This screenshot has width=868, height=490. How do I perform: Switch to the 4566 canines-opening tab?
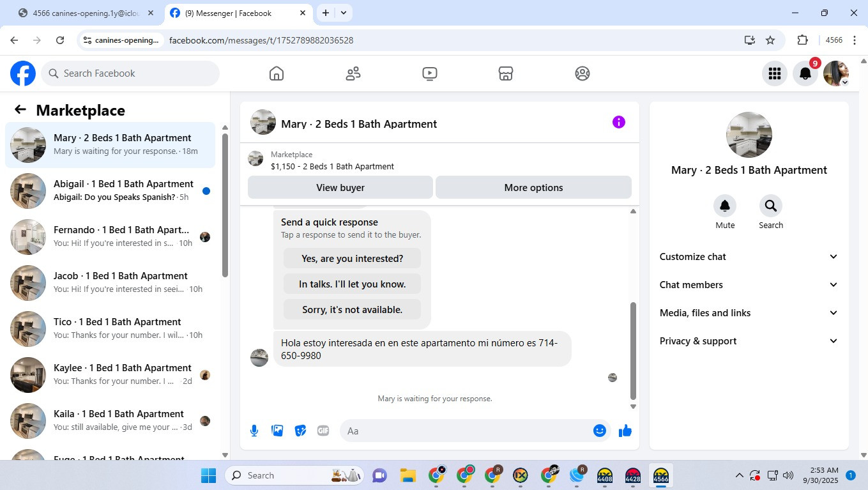[86, 13]
